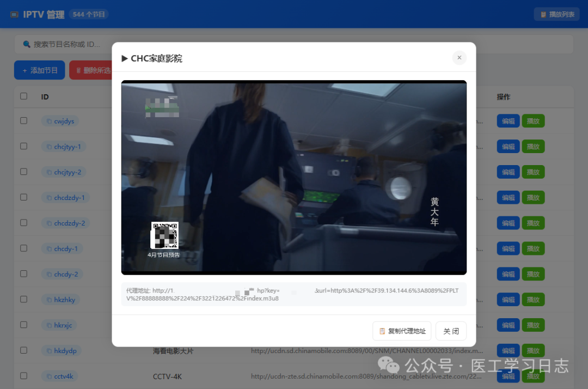Screen dimensions: 588x389
Task: Check the box for the cwjdys row
Action: 23,121
